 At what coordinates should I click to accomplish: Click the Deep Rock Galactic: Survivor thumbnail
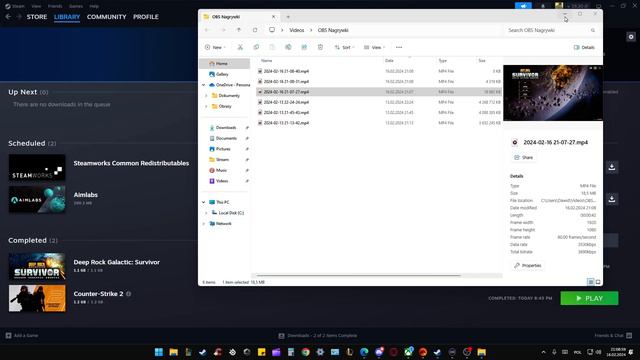[x=37, y=267]
